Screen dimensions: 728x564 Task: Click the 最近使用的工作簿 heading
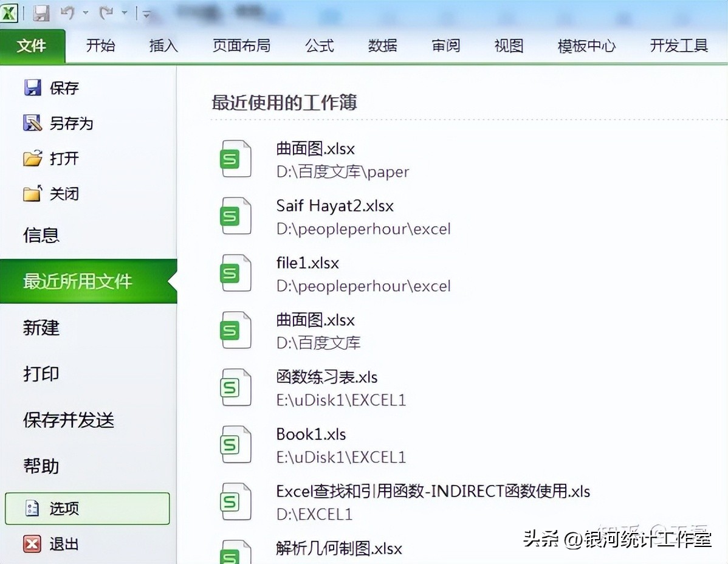point(284,103)
